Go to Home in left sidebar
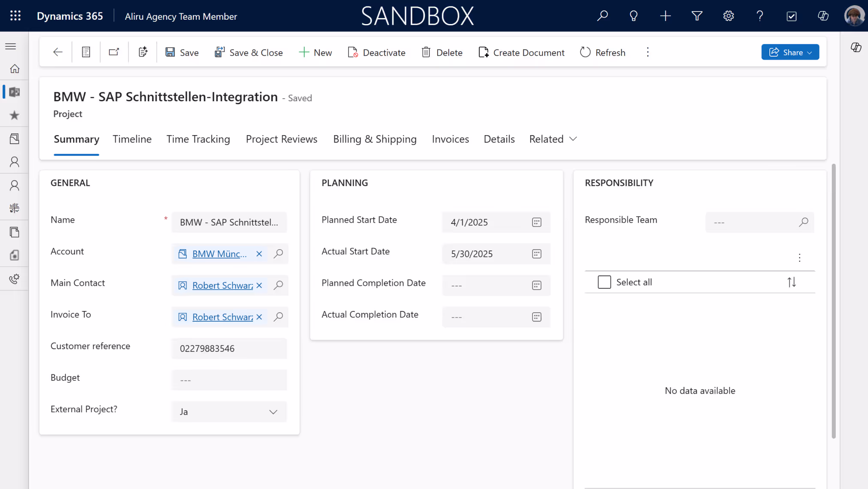Screen dimensions: 868x489 tap(15, 69)
